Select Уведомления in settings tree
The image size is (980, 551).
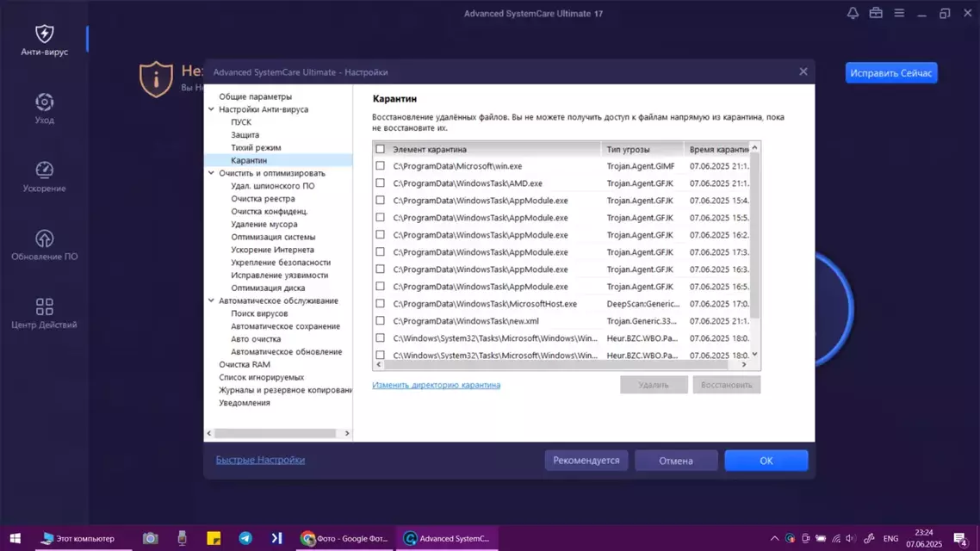(x=245, y=403)
